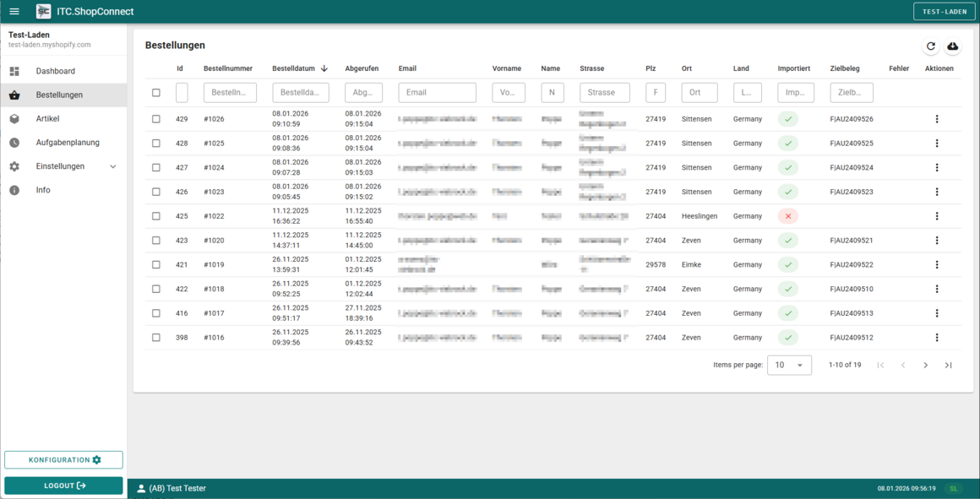The width and height of the screenshot is (980, 499).
Task: Click the Konfiguration button
Action: (x=63, y=460)
